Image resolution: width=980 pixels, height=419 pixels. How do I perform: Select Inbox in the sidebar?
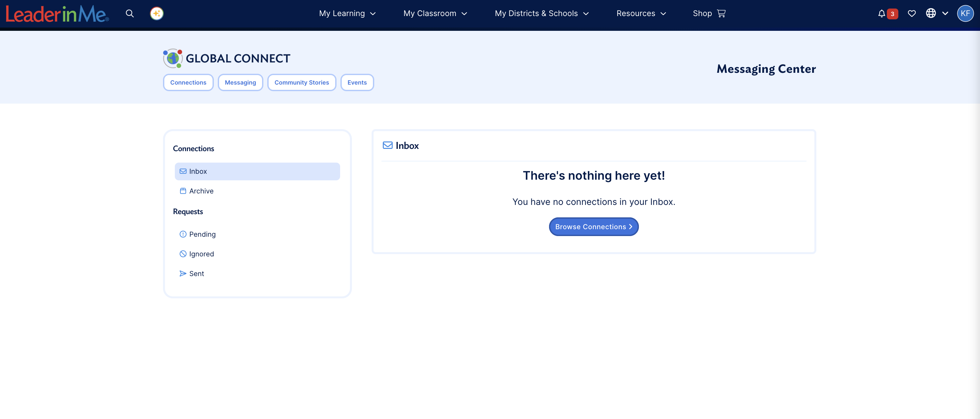pos(257,171)
